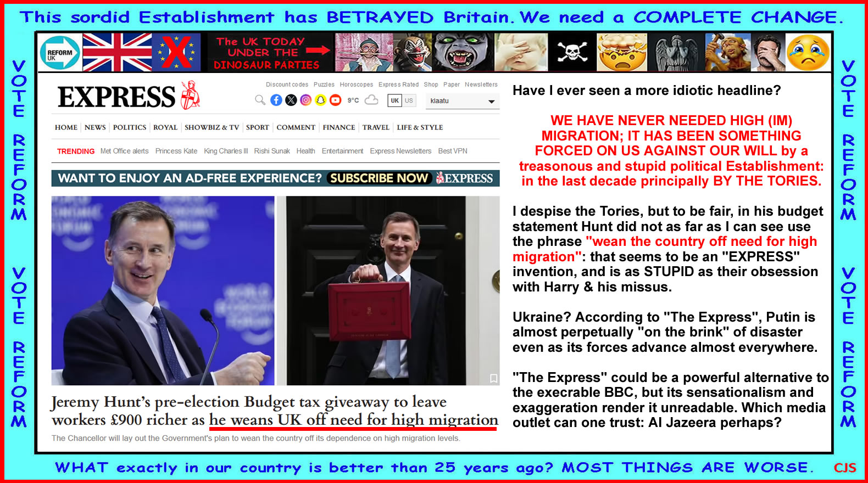Open Express Rated link
This screenshot has width=868, height=483.
click(398, 85)
